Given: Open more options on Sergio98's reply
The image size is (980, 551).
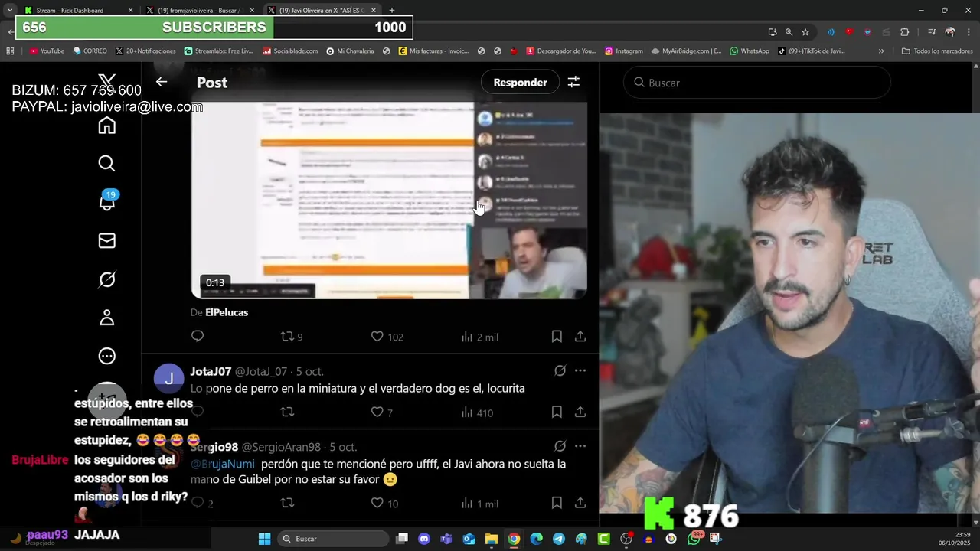Looking at the screenshot, I should pyautogui.click(x=580, y=446).
